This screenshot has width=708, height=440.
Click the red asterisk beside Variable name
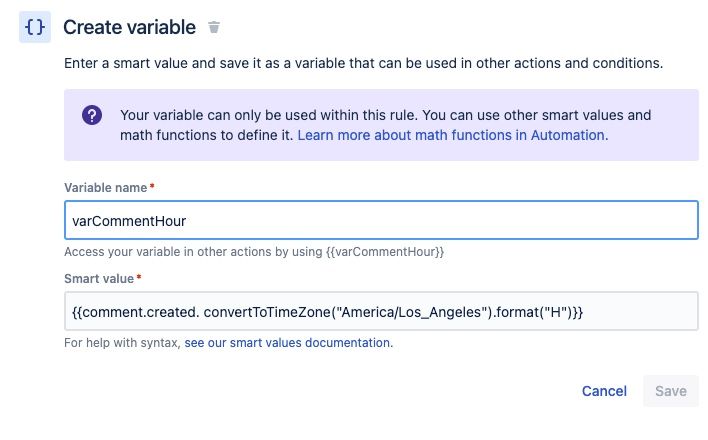click(x=152, y=187)
